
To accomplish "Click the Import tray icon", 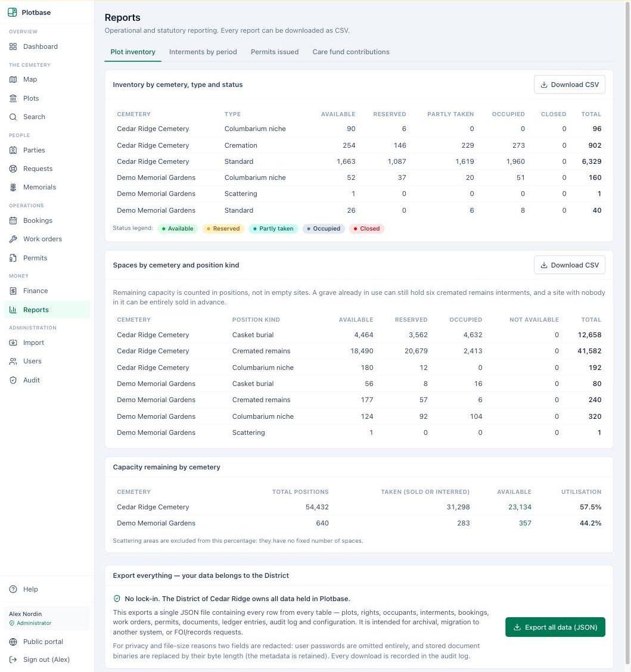I will [x=13, y=343].
